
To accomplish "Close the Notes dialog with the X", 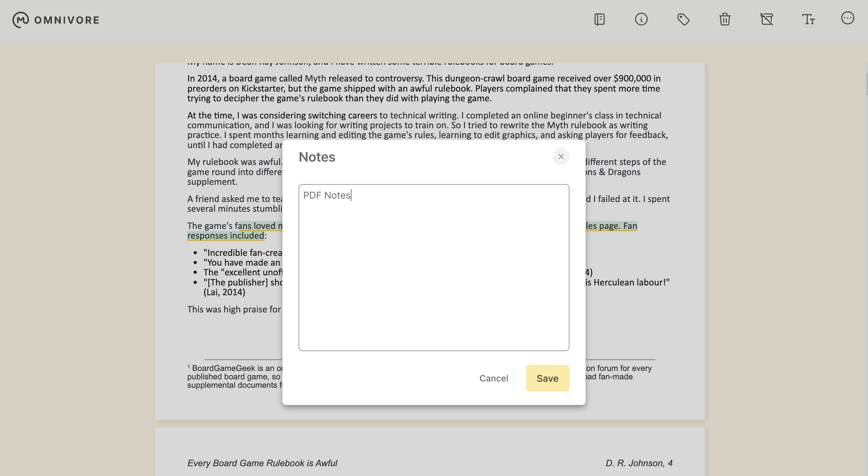I will [561, 156].
